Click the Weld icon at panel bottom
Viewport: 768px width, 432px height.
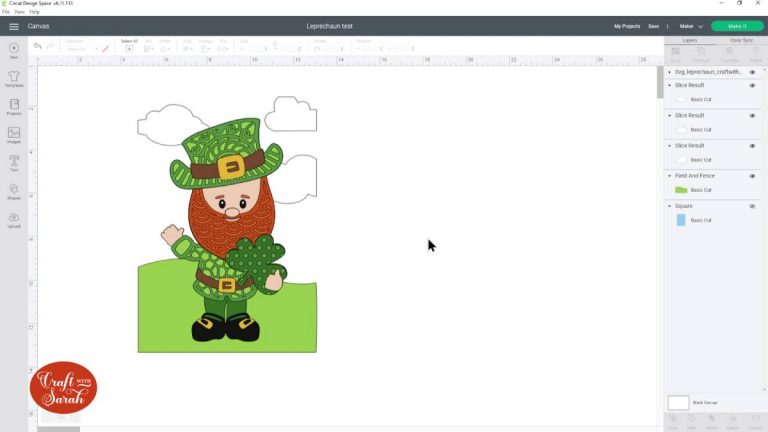[x=692, y=419]
